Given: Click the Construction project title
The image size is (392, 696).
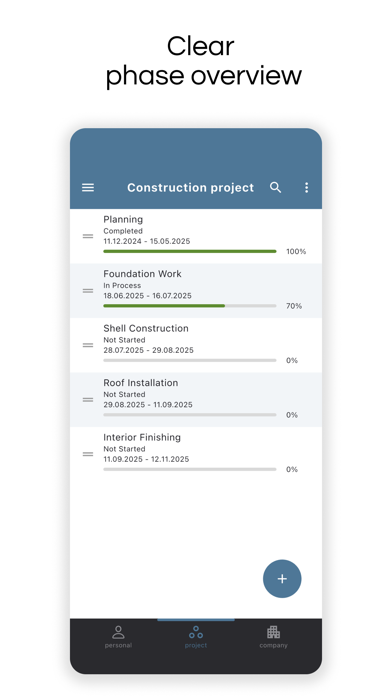Looking at the screenshot, I should 190,188.
